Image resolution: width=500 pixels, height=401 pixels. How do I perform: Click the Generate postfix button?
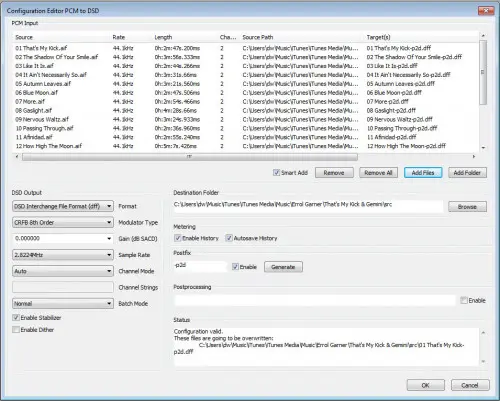pos(283,267)
